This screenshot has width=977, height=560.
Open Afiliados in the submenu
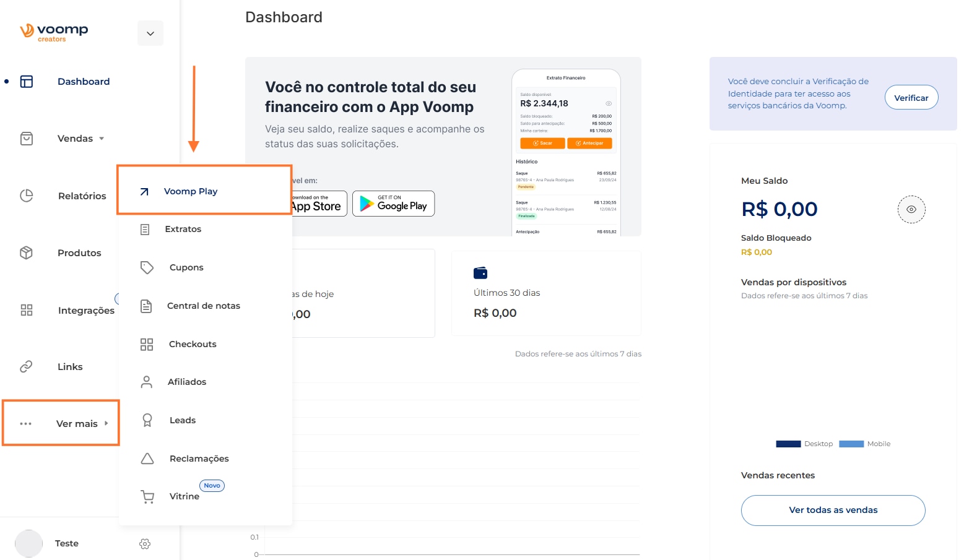point(187,382)
